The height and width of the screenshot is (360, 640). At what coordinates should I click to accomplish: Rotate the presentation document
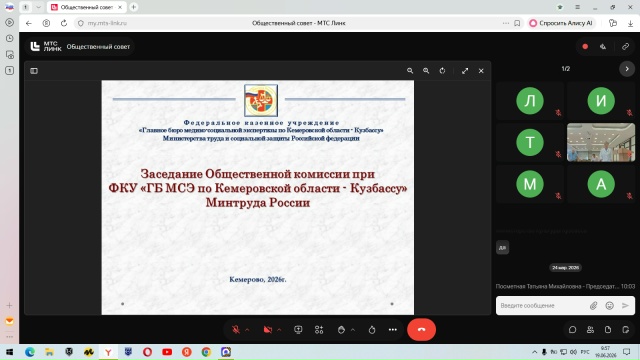coord(442,71)
